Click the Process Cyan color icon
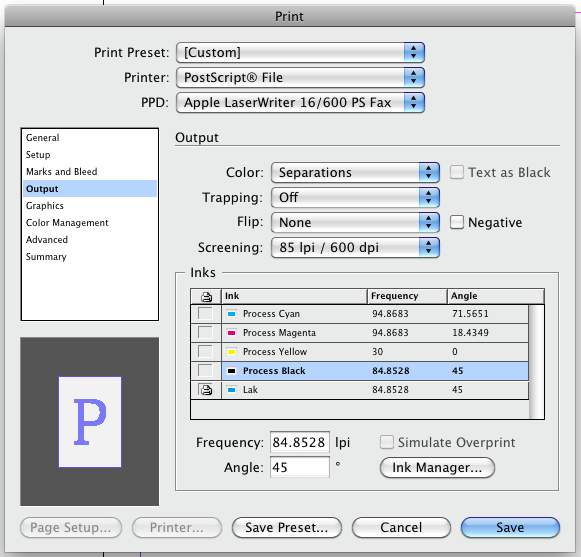581x557 pixels. click(x=232, y=314)
